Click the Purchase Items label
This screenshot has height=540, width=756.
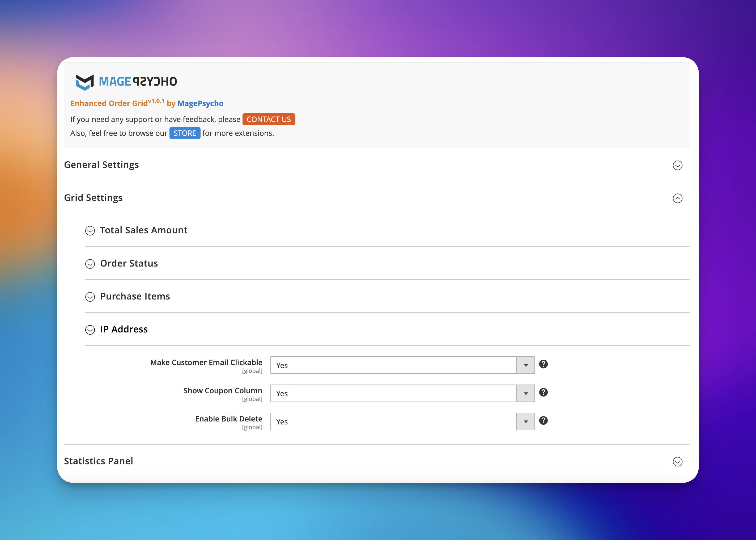[135, 296]
